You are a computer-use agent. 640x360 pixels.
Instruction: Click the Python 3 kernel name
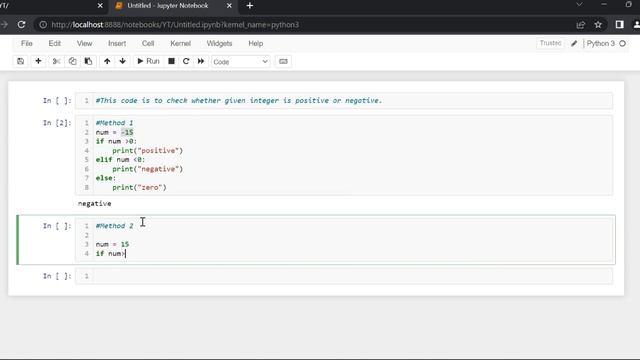click(600, 44)
